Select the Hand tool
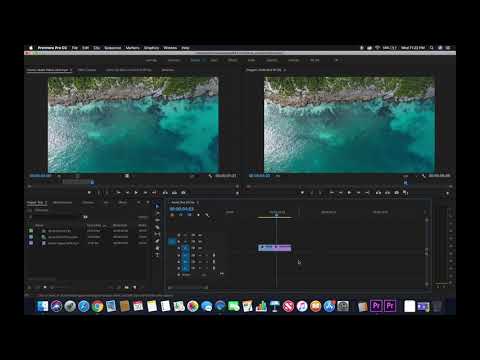 click(x=157, y=248)
